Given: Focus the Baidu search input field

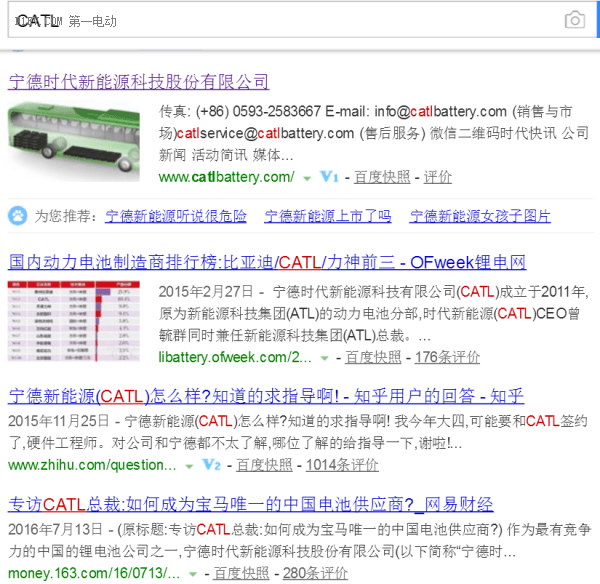Looking at the screenshot, I should click(302, 20).
